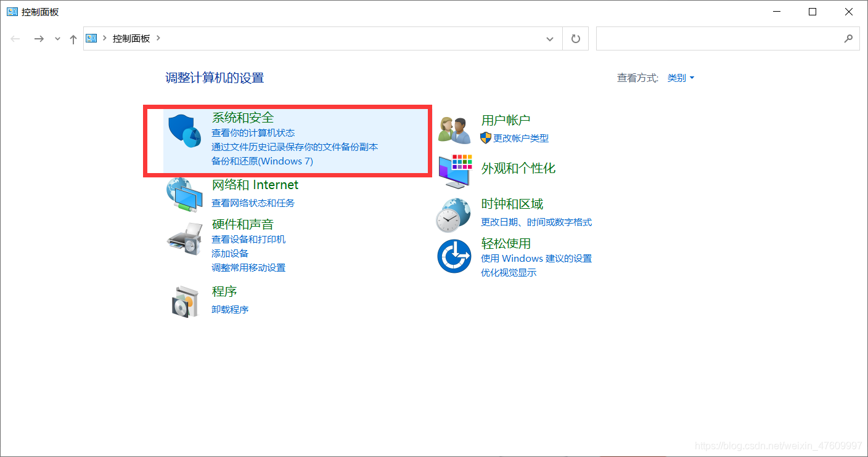
Task: Open the 硬件和声音 heading
Action: (x=243, y=224)
